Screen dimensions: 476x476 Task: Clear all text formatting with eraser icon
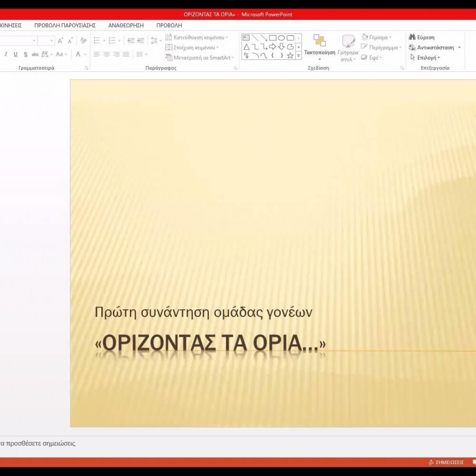click(83, 41)
